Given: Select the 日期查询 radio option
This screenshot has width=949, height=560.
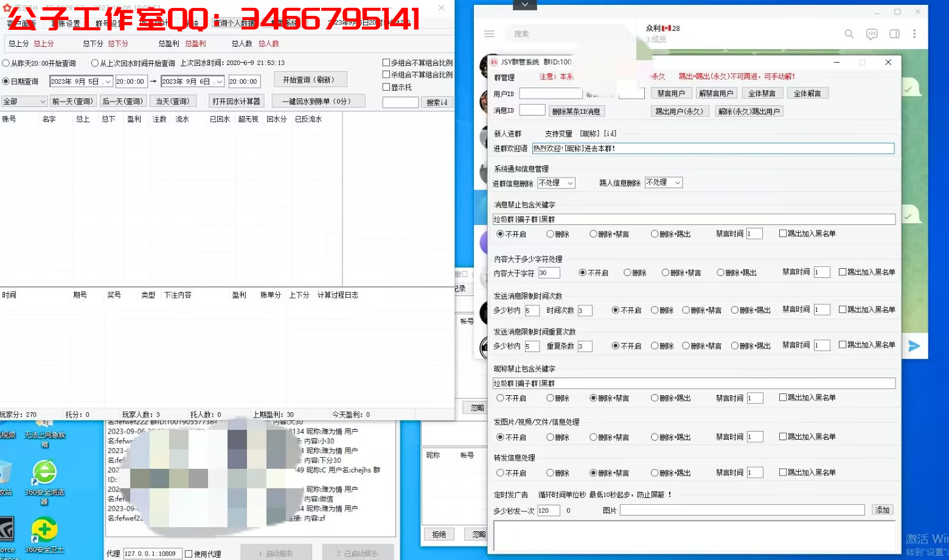Looking at the screenshot, I should (6, 81).
